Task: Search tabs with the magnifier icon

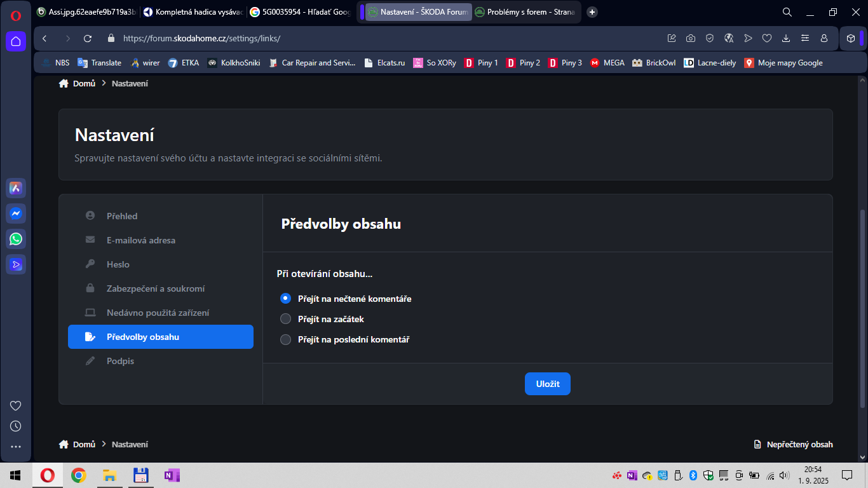Action: tap(787, 12)
